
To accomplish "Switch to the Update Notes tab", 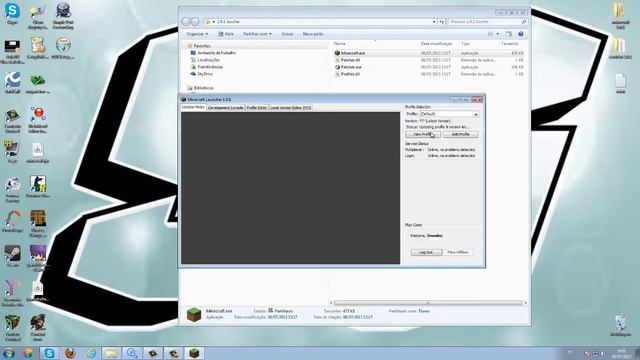I will (193, 107).
